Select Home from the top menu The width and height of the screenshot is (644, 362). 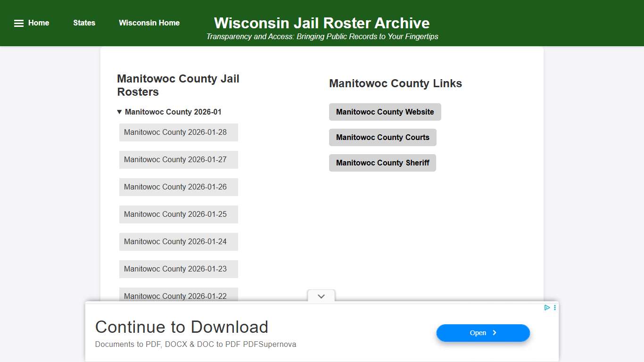coord(39,23)
